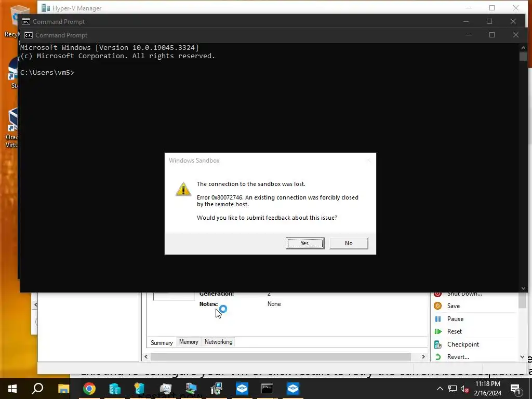Click the C:\Users\vm5> prompt line

tap(47, 73)
